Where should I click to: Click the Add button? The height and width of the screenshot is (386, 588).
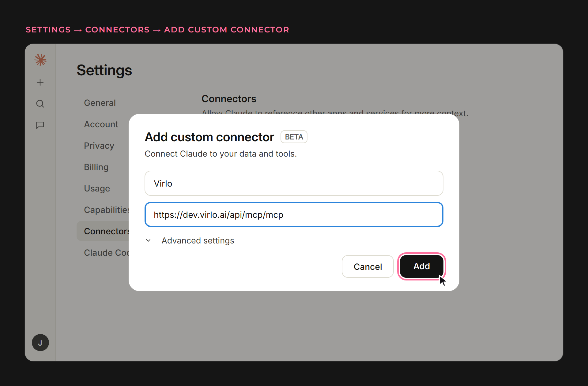pos(422,266)
